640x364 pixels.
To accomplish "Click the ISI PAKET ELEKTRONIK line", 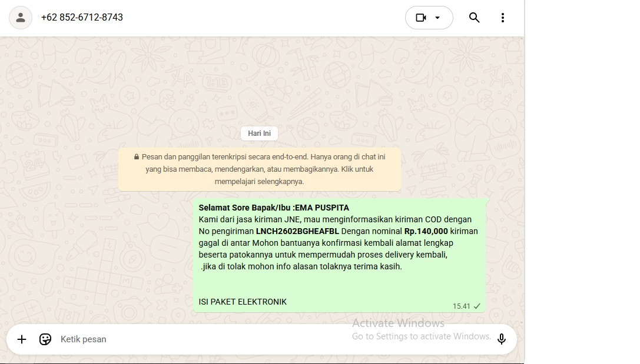I will click(243, 302).
